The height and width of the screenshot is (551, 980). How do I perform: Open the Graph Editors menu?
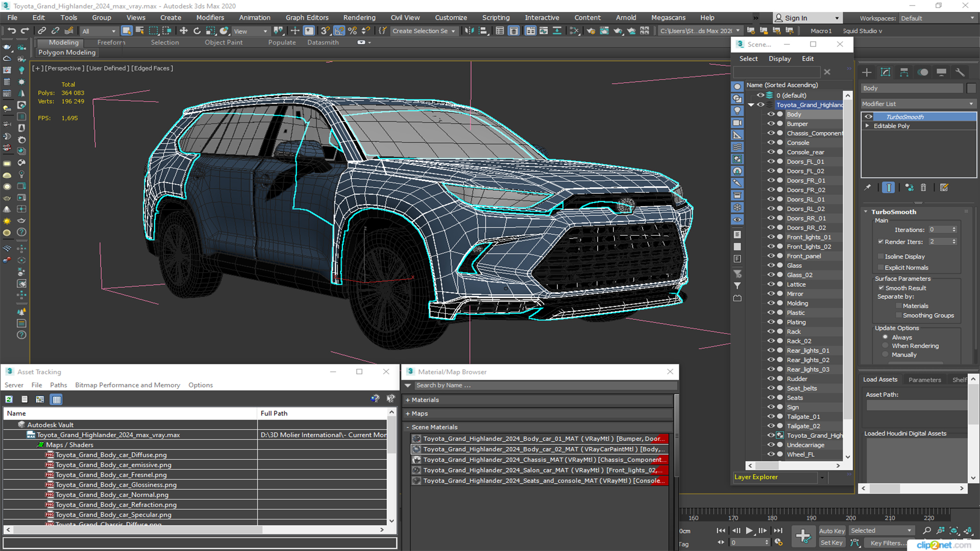(x=307, y=17)
